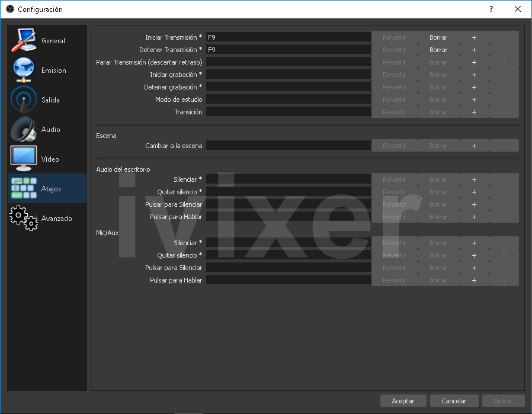Add hotkey slot for Mic/Aux Pulsar para Hablar

[x=475, y=280]
